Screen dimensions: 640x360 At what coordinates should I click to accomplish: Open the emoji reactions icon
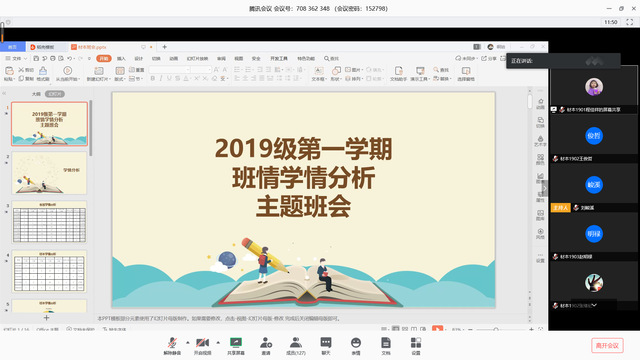pos(356,345)
